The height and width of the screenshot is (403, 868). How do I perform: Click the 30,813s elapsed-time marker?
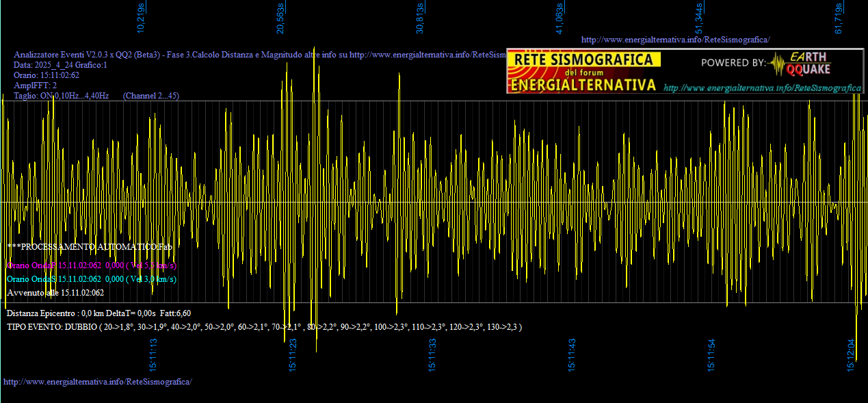pyautogui.click(x=420, y=18)
